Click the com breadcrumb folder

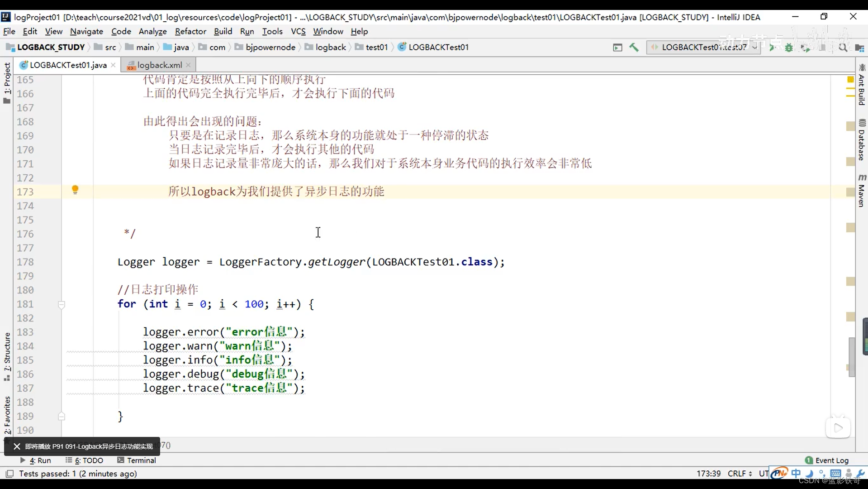coord(212,47)
